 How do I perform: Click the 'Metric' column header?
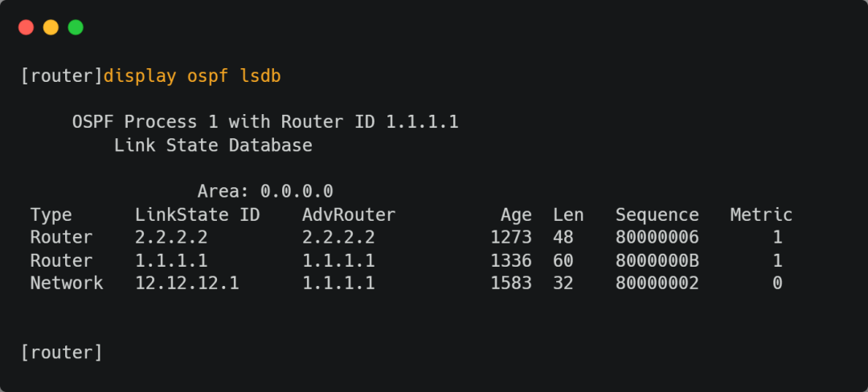[x=761, y=214]
